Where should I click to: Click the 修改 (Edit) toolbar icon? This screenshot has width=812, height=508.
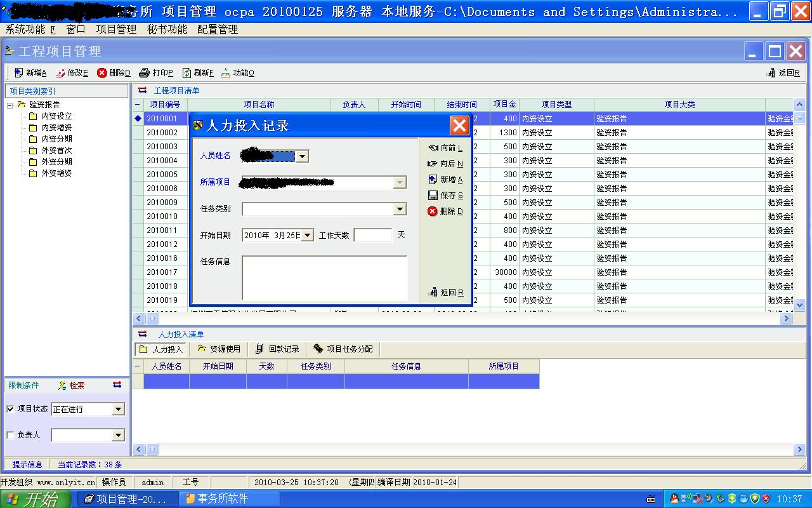pos(61,73)
